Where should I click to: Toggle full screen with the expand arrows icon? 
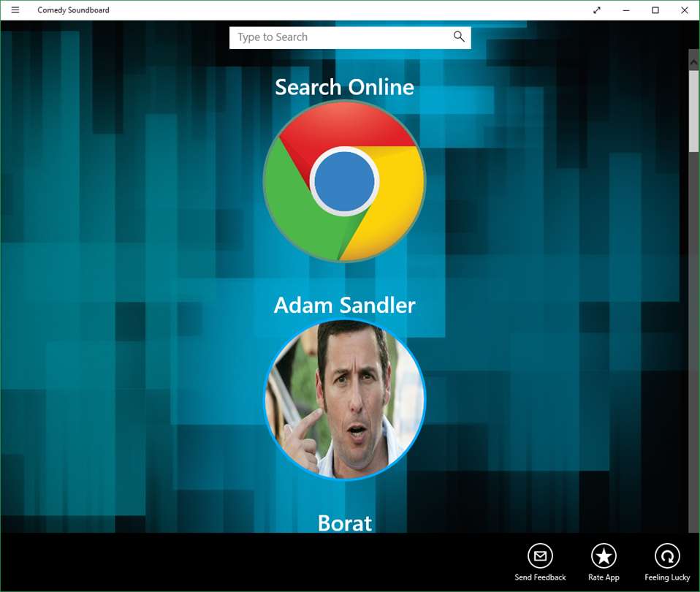pos(597,10)
